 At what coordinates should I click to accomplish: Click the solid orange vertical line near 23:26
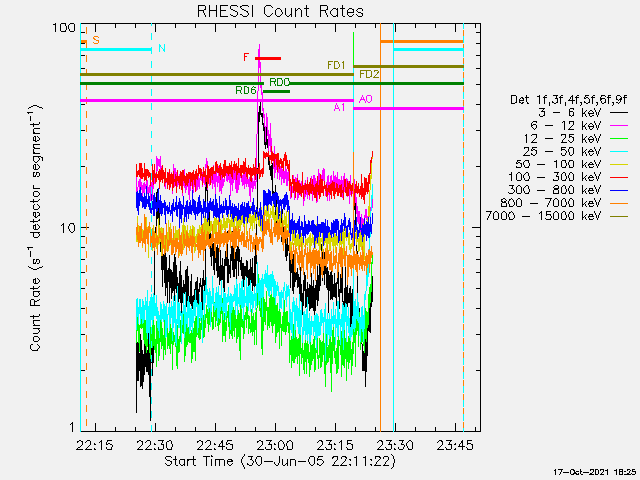pos(380,227)
